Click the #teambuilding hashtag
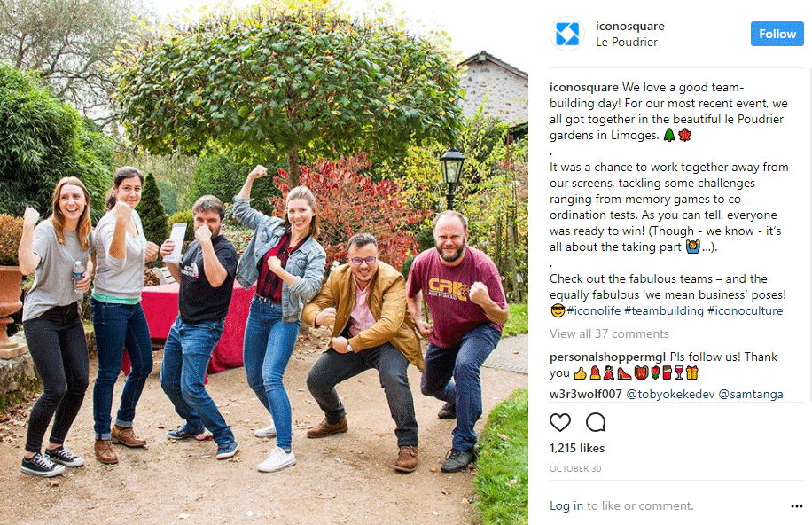Viewport: 812px width, 525px height. [x=663, y=310]
